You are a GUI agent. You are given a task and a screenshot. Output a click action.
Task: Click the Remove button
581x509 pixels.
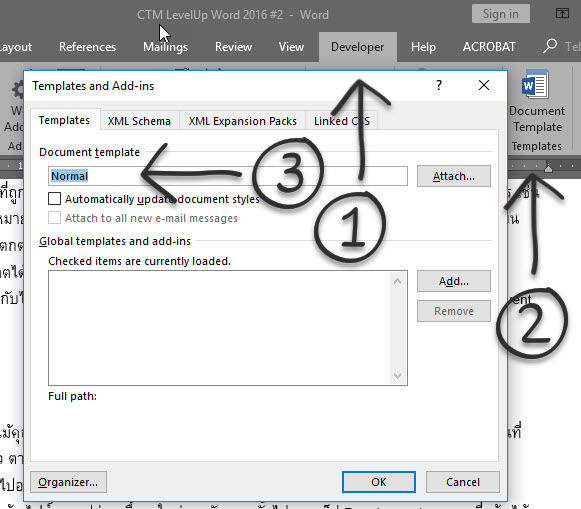[454, 311]
